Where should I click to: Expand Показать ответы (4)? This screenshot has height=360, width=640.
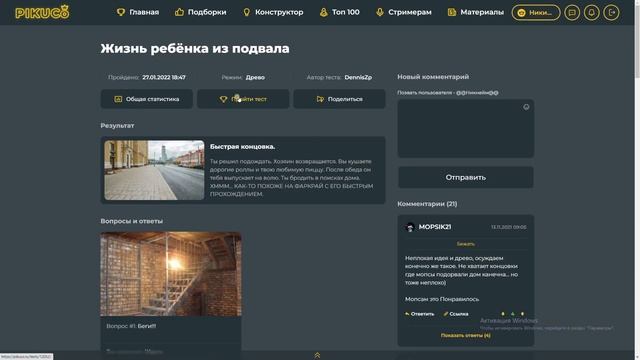coord(466,335)
